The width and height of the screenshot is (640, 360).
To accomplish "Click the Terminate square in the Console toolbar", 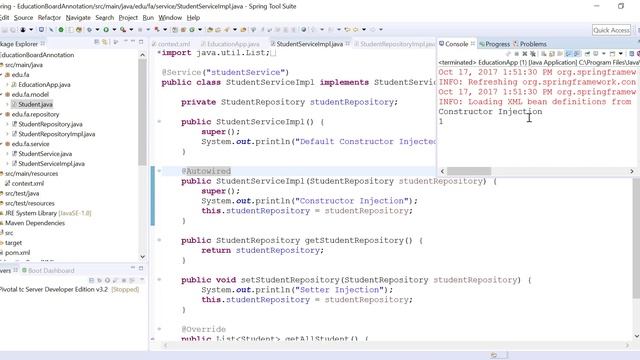I will 517,53.
